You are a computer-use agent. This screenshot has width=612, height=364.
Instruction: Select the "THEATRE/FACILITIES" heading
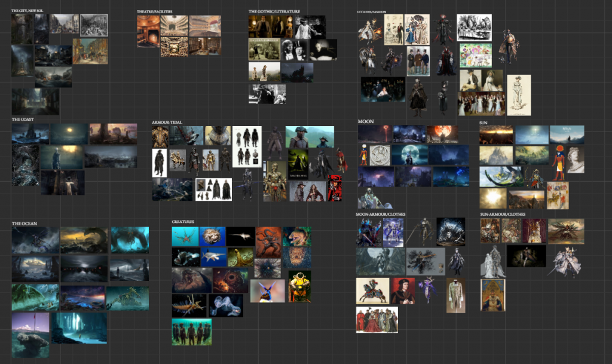coord(154,12)
